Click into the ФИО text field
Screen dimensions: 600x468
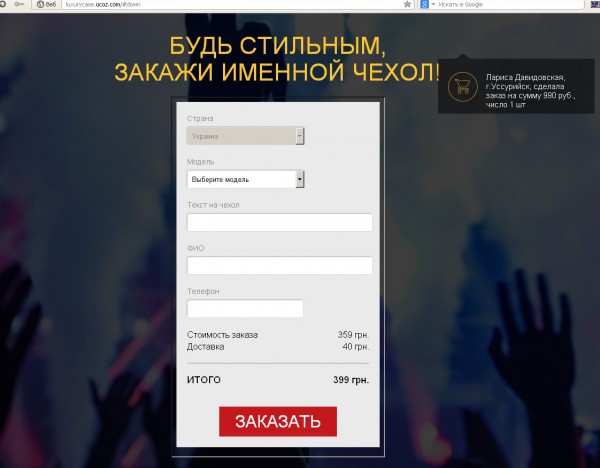click(279, 266)
